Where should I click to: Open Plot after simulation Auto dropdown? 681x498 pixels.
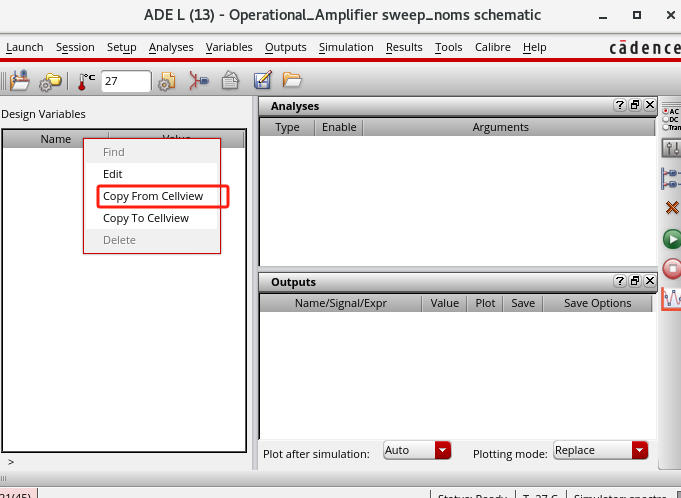[x=417, y=450]
